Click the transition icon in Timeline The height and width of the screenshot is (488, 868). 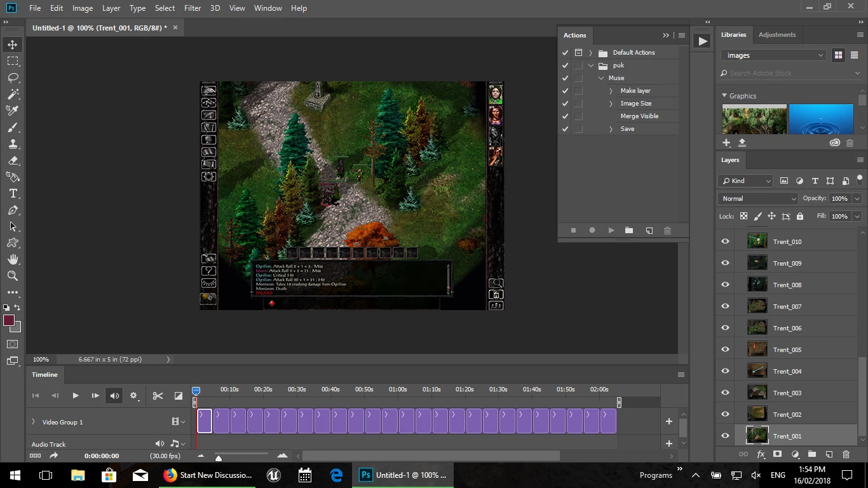click(179, 396)
